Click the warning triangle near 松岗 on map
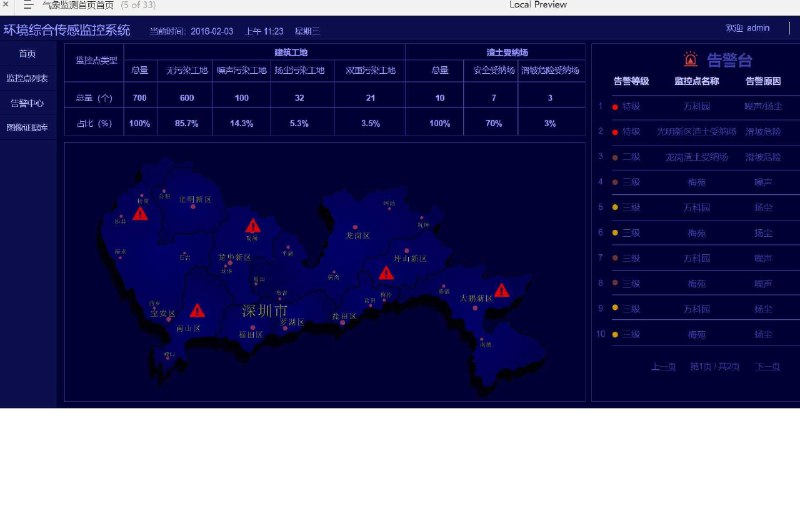 140,214
